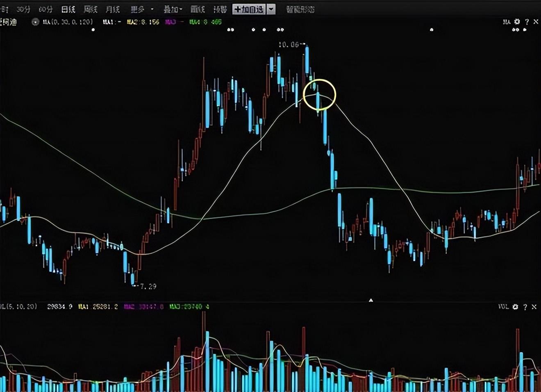Expand the arrow next to 加自选
541x392 pixels.
pos(271,9)
